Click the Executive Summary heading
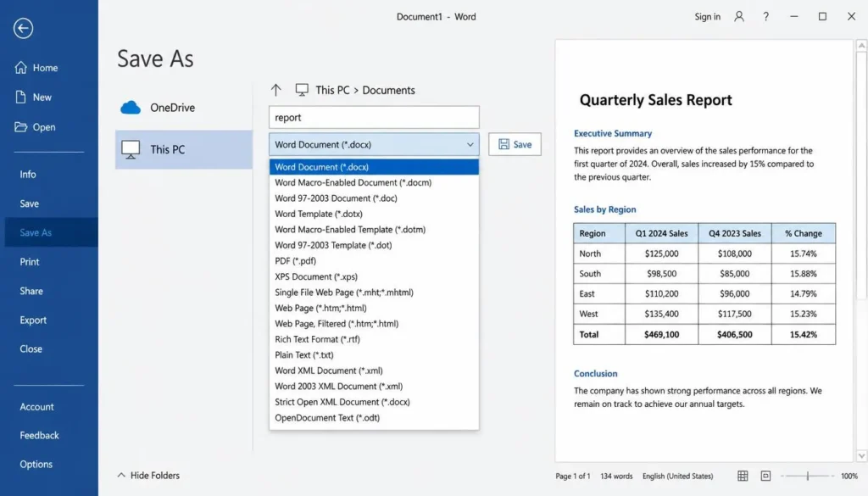 point(613,133)
